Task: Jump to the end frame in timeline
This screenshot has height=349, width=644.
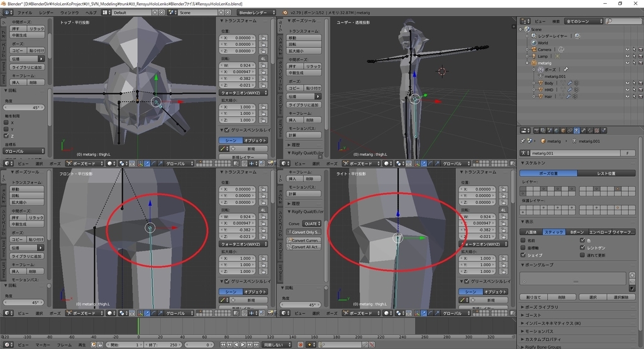Action: 257,345
